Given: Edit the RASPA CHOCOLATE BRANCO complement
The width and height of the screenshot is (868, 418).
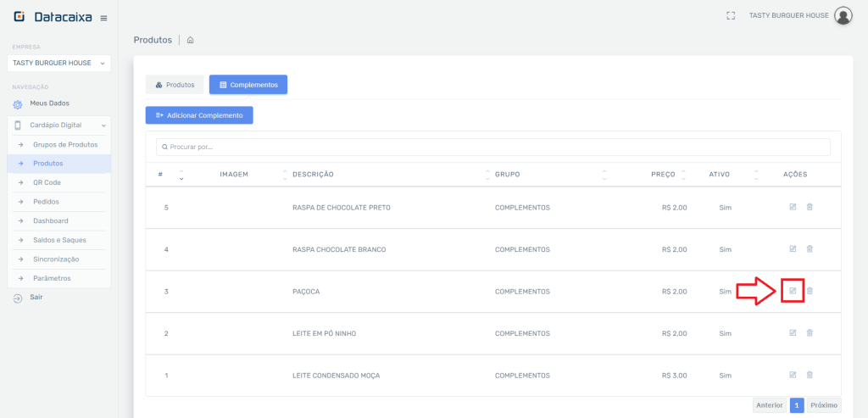Looking at the screenshot, I should click(x=793, y=249).
